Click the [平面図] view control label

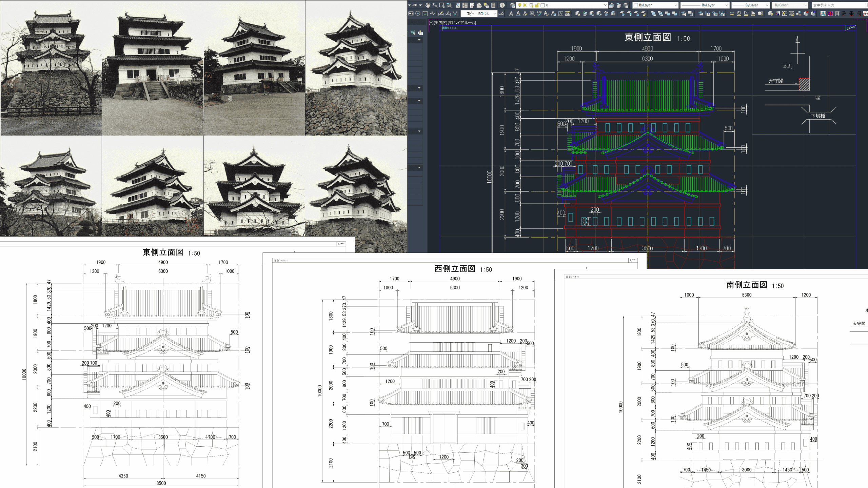point(440,23)
